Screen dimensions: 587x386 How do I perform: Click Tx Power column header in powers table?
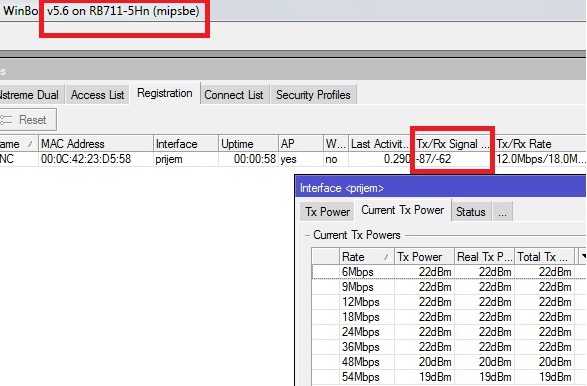(424, 257)
